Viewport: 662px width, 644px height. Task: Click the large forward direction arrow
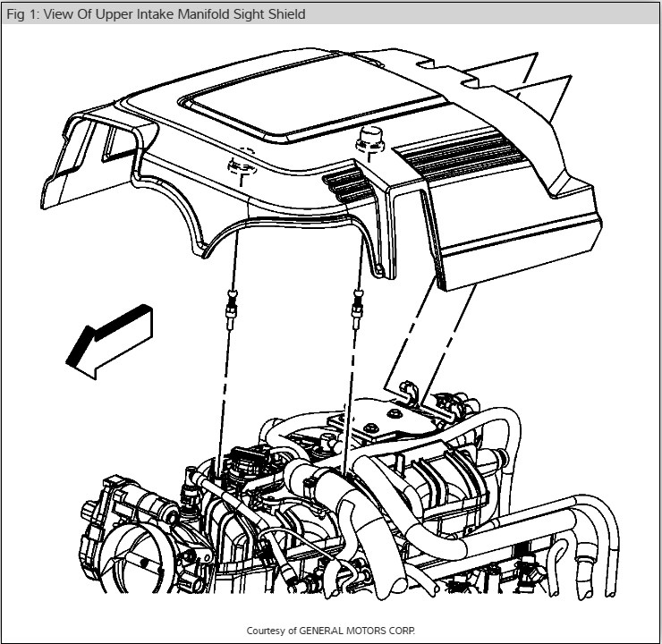coord(110,342)
